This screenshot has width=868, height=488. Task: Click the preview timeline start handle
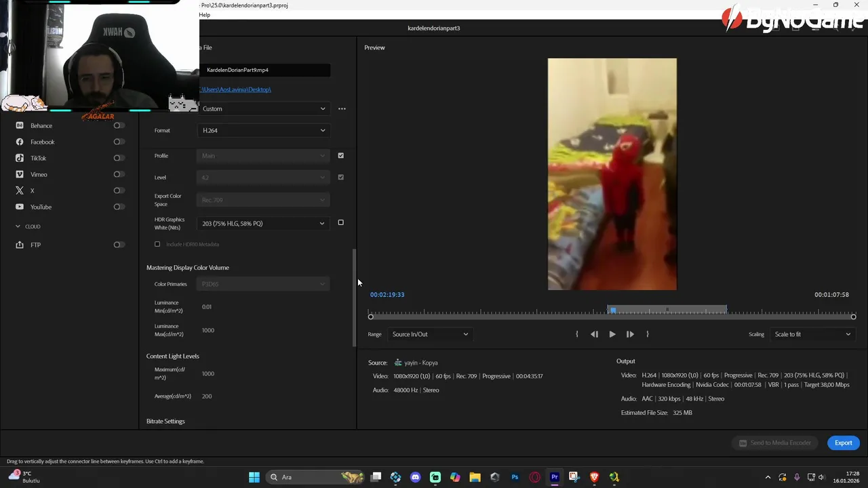click(x=371, y=317)
